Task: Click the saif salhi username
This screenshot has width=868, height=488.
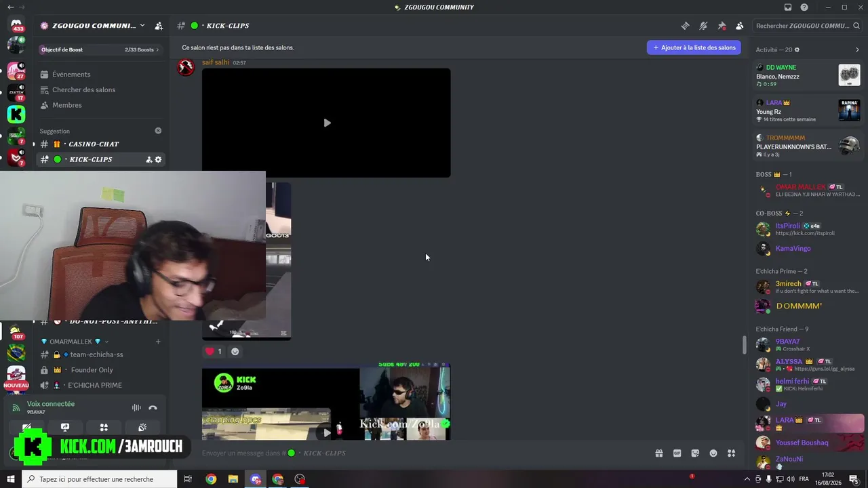Action: tap(216, 62)
